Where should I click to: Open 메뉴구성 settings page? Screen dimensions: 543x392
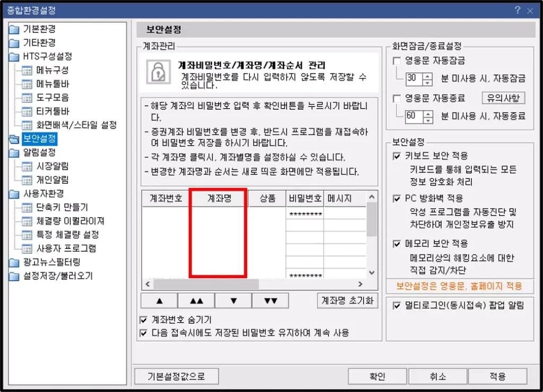52,70
